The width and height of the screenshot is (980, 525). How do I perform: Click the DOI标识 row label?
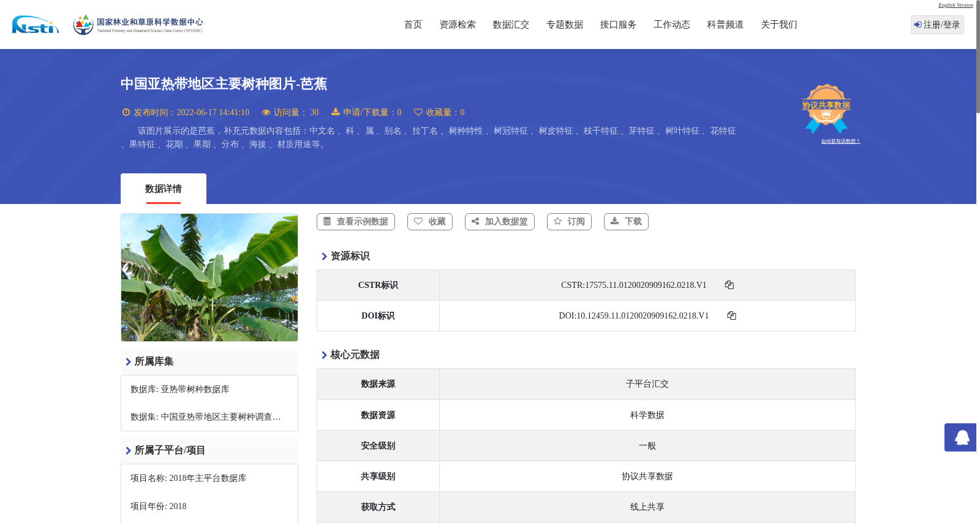coord(378,316)
